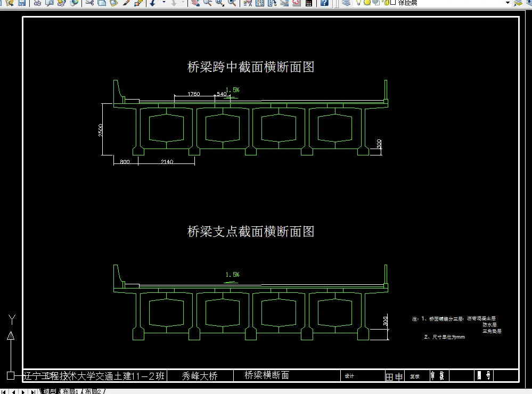Click Make Object's Layer Current icon
This screenshot has height=394, width=532.
click(518, 3)
